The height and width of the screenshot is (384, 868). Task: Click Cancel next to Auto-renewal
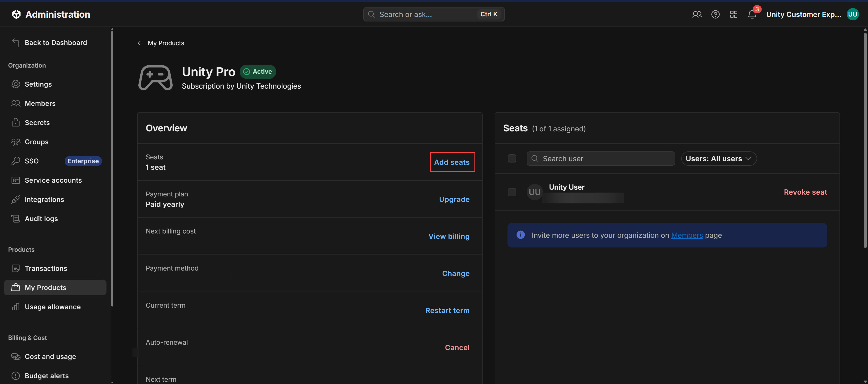pyautogui.click(x=457, y=348)
